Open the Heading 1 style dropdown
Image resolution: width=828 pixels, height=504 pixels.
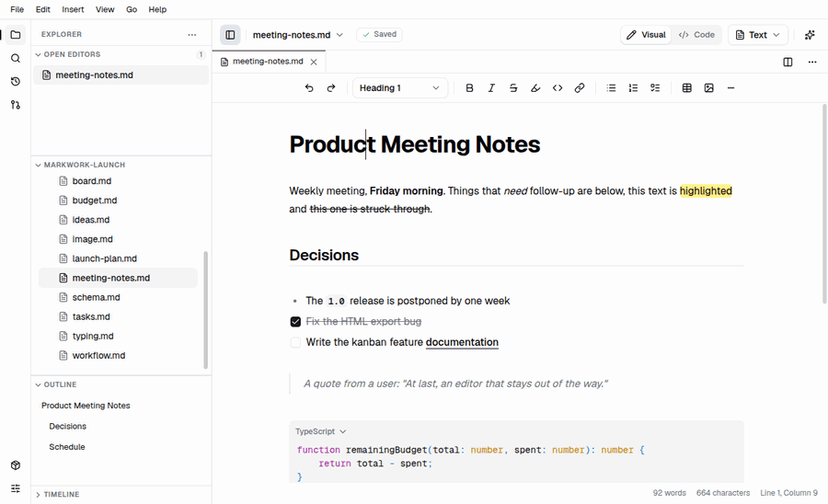[x=400, y=88]
